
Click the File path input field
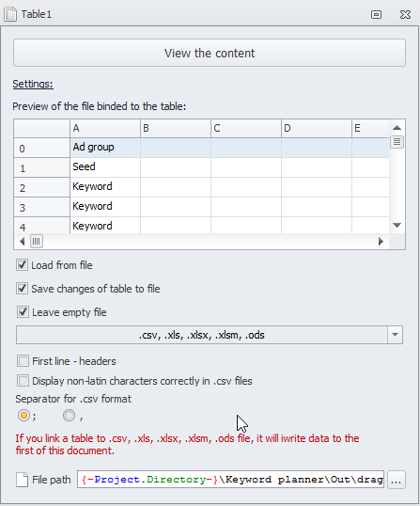(230, 480)
